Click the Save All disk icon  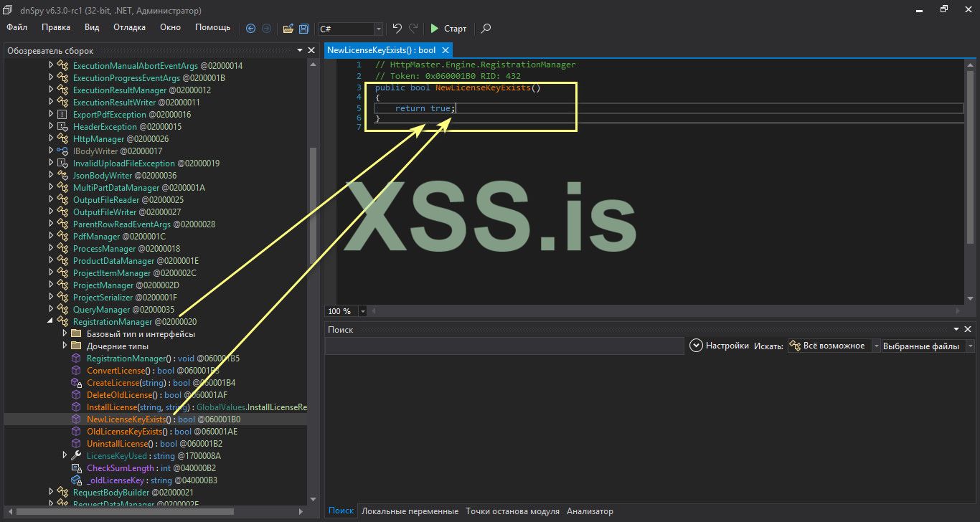click(x=304, y=29)
